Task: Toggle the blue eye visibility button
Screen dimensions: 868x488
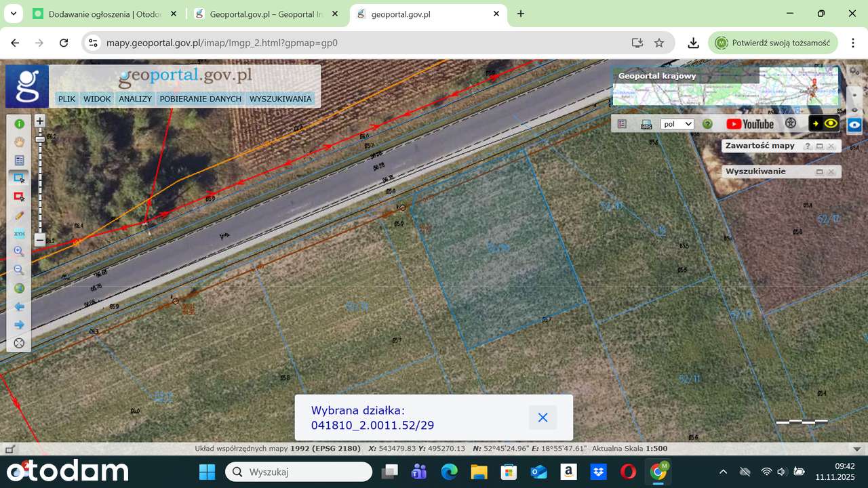Action: pos(854,125)
